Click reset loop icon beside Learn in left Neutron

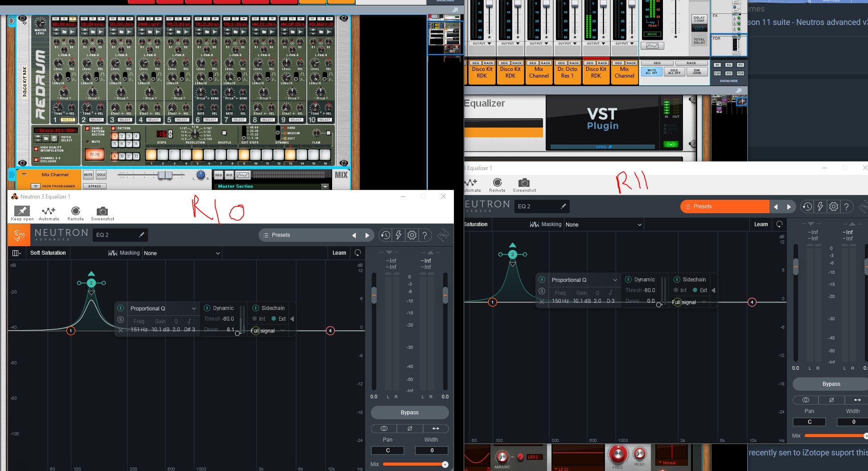tap(358, 253)
